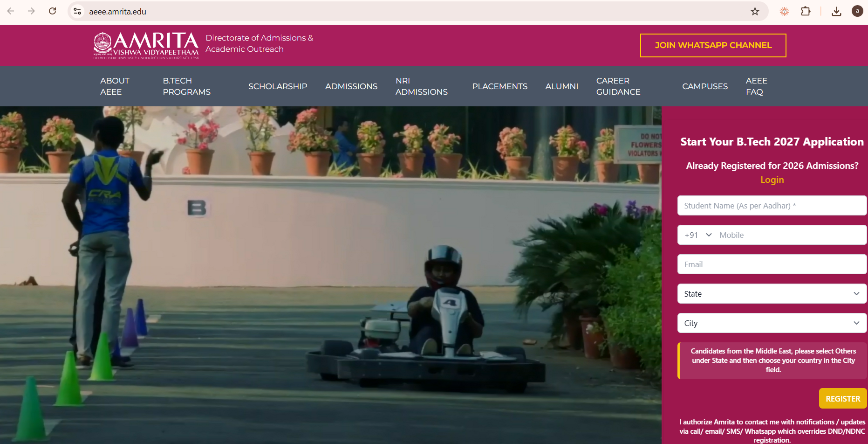This screenshot has height=444, width=868.
Task: Open the browser extensions puzzle icon
Action: [806, 11]
